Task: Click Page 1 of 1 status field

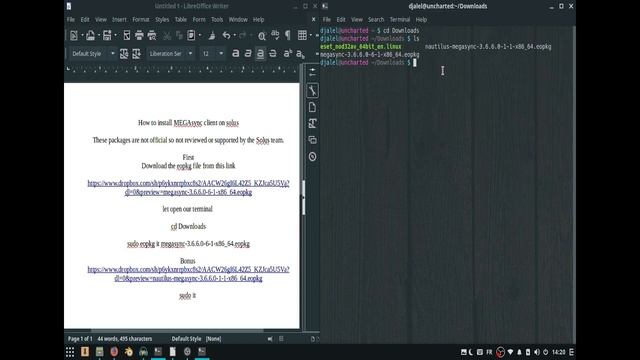Action: [80, 339]
